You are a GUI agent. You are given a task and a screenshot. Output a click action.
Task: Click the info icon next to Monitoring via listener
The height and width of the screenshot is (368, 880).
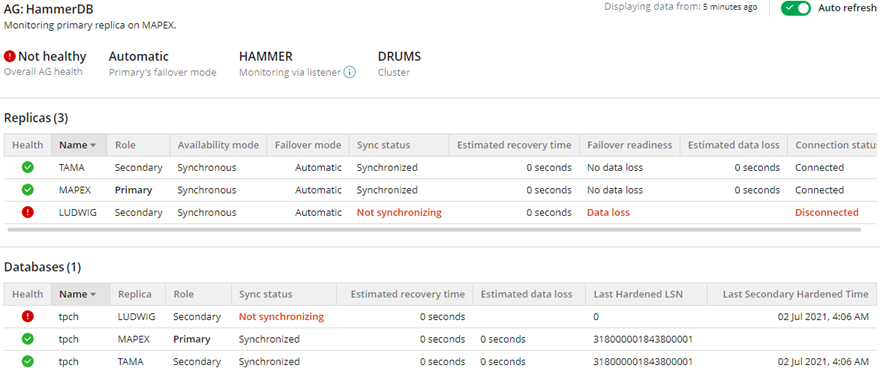click(350, 72)
